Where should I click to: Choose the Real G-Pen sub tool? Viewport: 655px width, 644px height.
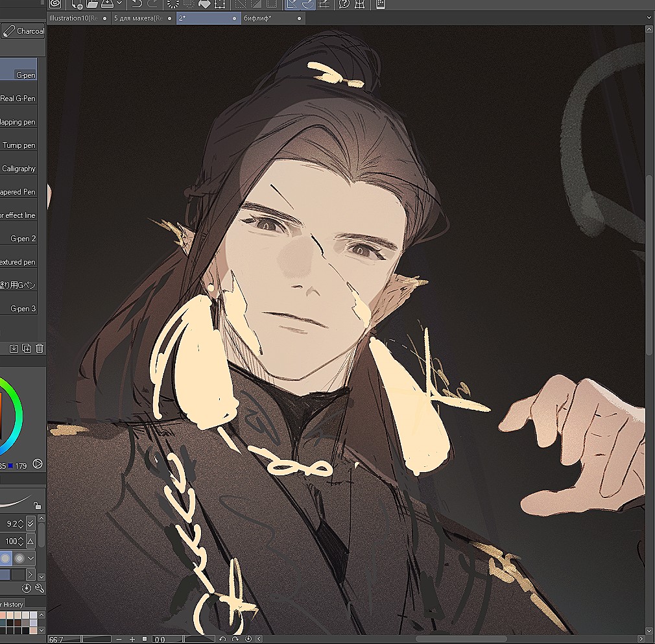click(18, 99)
